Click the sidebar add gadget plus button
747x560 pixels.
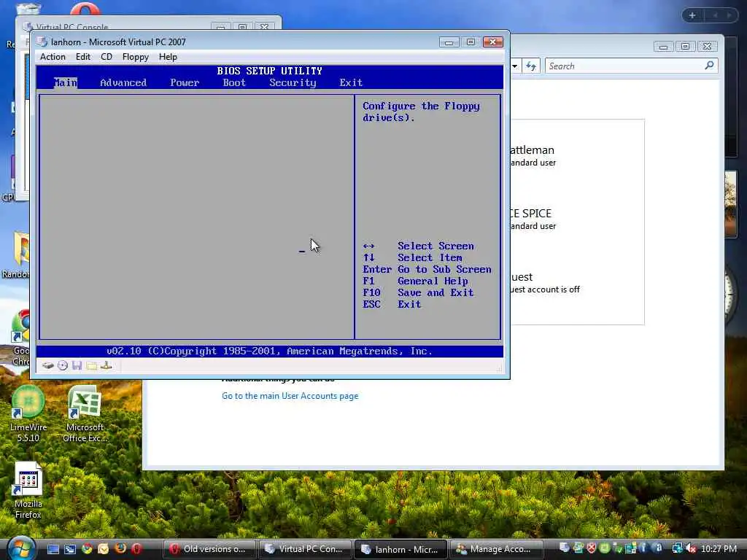pyautogui.click(x=692, y=15)
